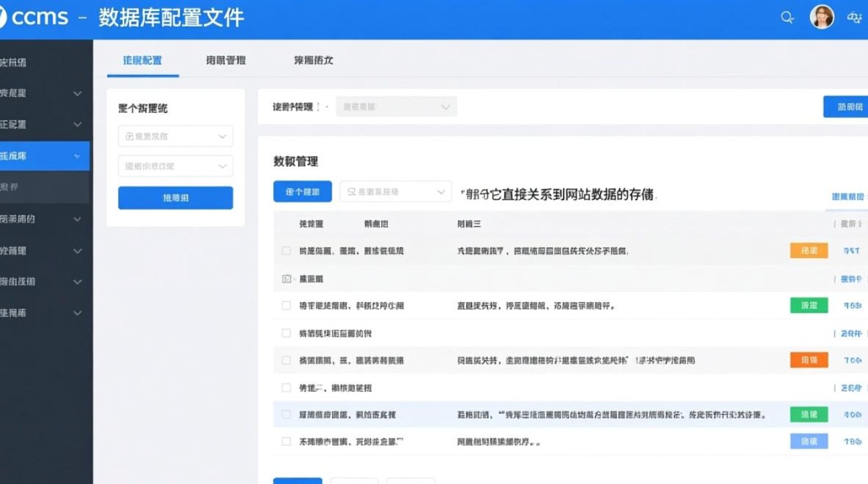Click the orange status badge on the first data row
Viewport: 868px width, 484px height.
809,250
